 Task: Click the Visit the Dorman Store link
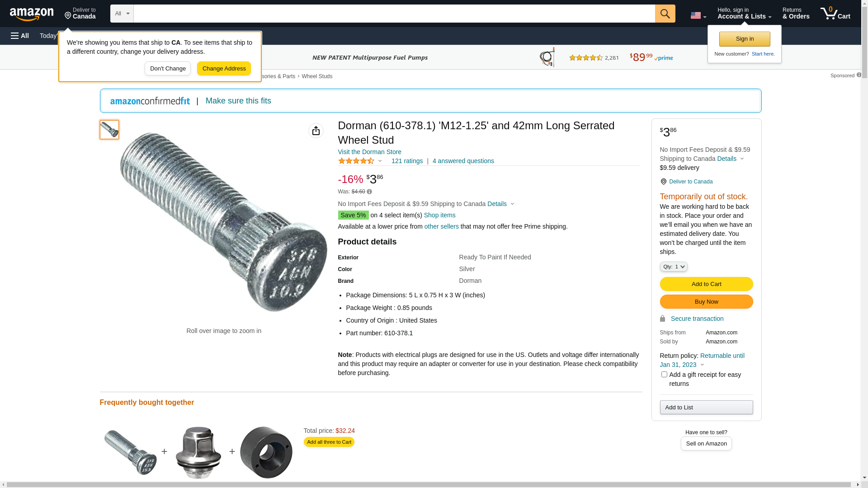369,152
